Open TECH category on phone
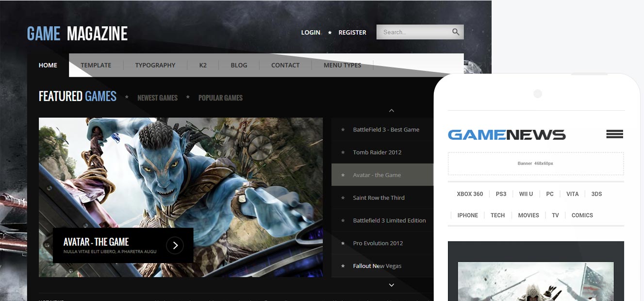This screenshot has width=644, height=301. pyautogui.click(x=497, y=215)
